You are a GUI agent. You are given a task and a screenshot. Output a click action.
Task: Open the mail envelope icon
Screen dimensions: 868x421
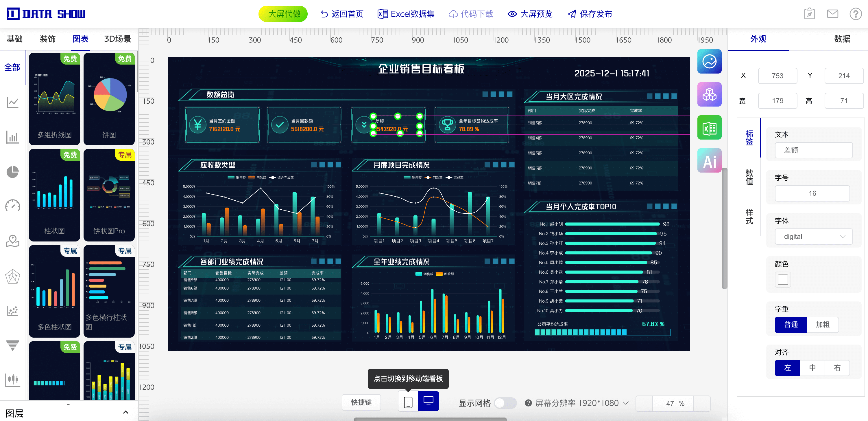click(x=832, y=14)
